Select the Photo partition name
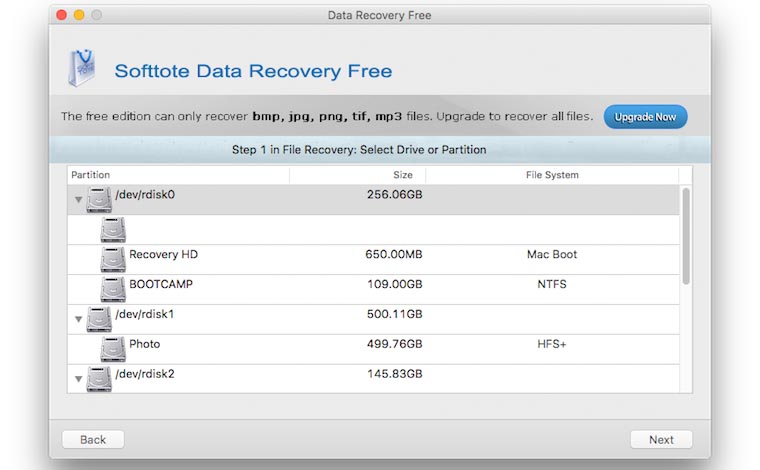The image size is (760, 470). 144,344
